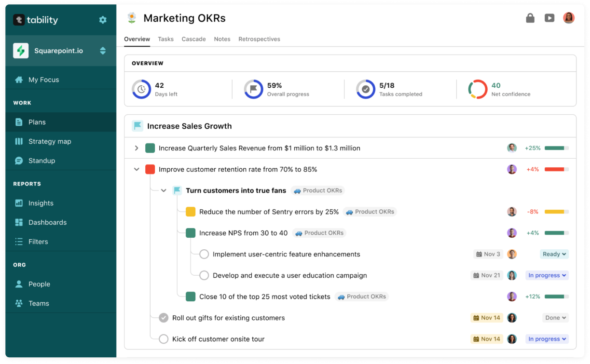Viewport: 590px width, 364px height.
Task: Collapse Turn customers into true fans
Action: tap(164, 190)
